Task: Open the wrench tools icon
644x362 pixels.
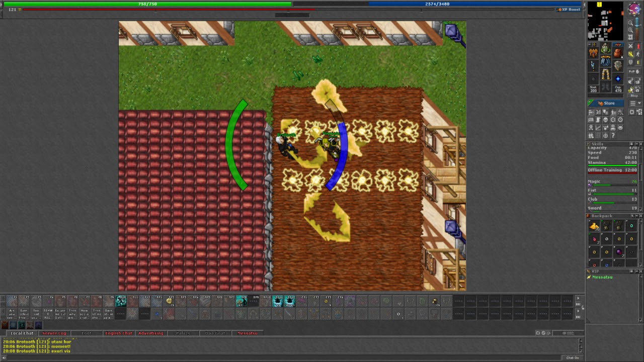Action: tap(620, 112)
